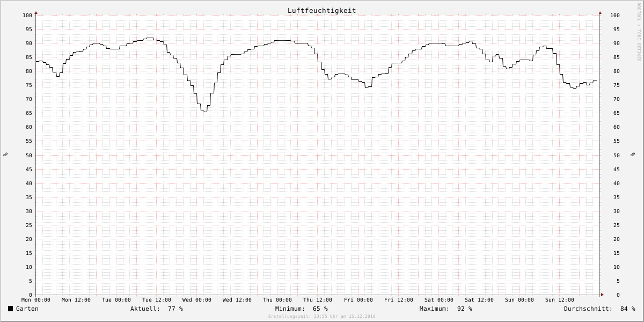The width and height of the screenshot is (644, 322).
Task: Click the Erstellungszeit timestamp footer text
Action: 322,317
